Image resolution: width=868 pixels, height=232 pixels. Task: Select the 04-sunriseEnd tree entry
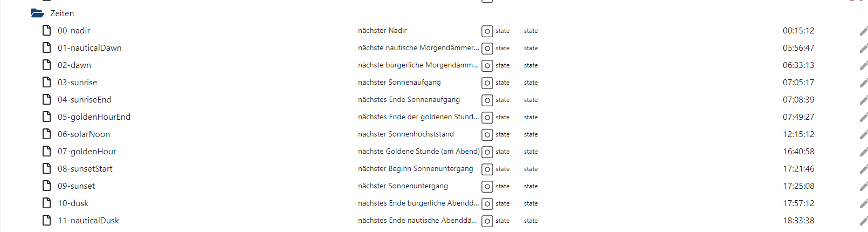(x=85, y=99)
